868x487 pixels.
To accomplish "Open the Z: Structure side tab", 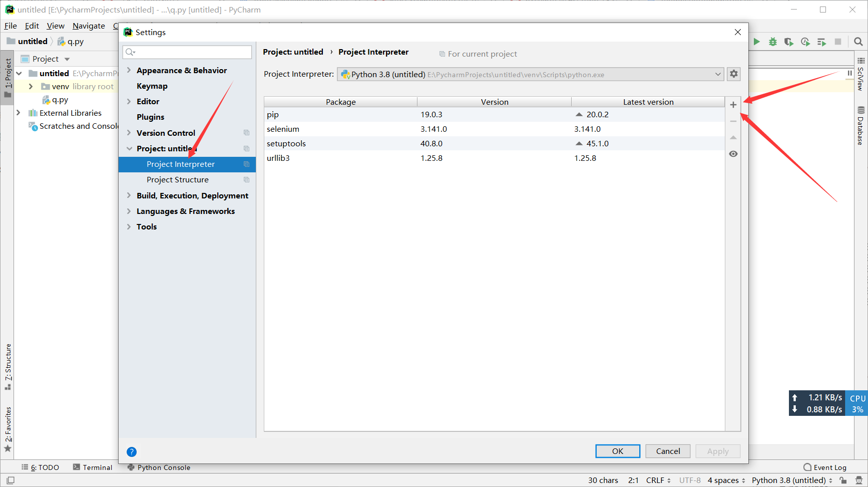I will [8, 367].
